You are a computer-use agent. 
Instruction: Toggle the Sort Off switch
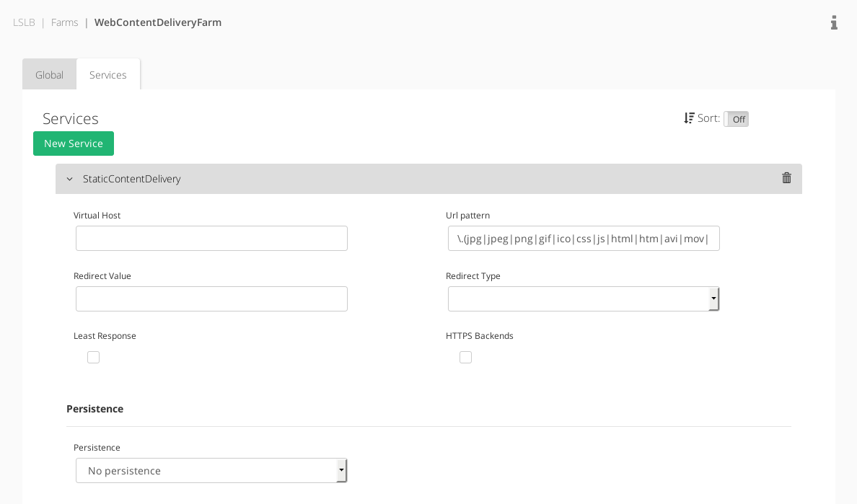coord(737,119)
